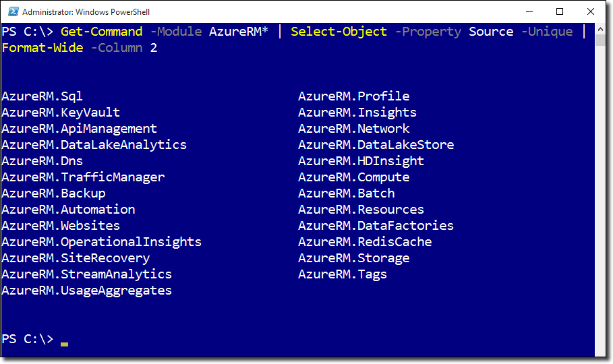Click AzureRM.Profile in the output
Viewport: 613px width, 364px height.
click(x=354, y=96)
